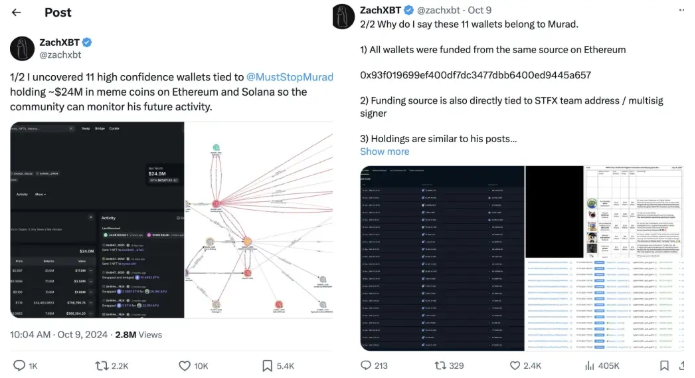Screen dimensions: 695x378
Task: Repost the 2/2 post showing 329 reposts
Action: (x=440, y=366)
